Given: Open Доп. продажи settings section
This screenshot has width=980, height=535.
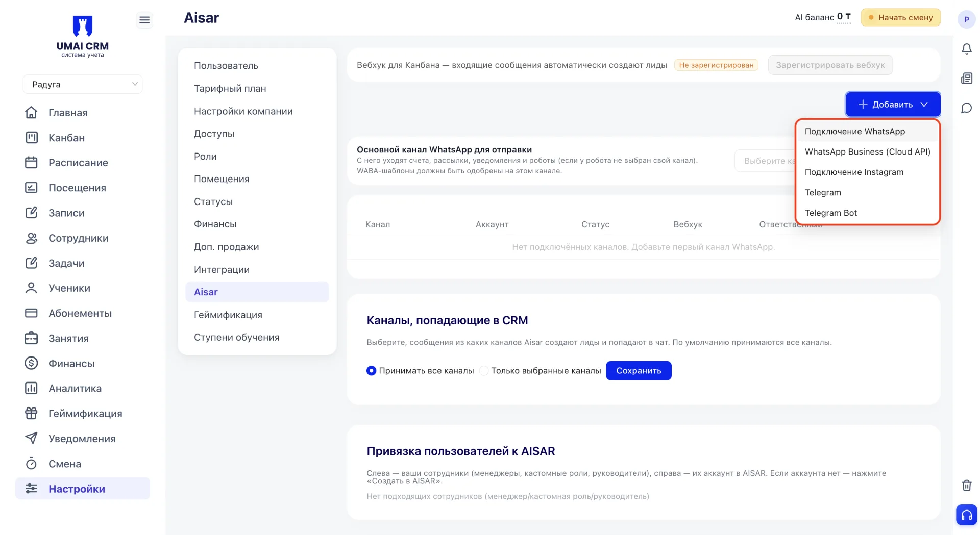Looking at the screenshot, I should (257, 247).
